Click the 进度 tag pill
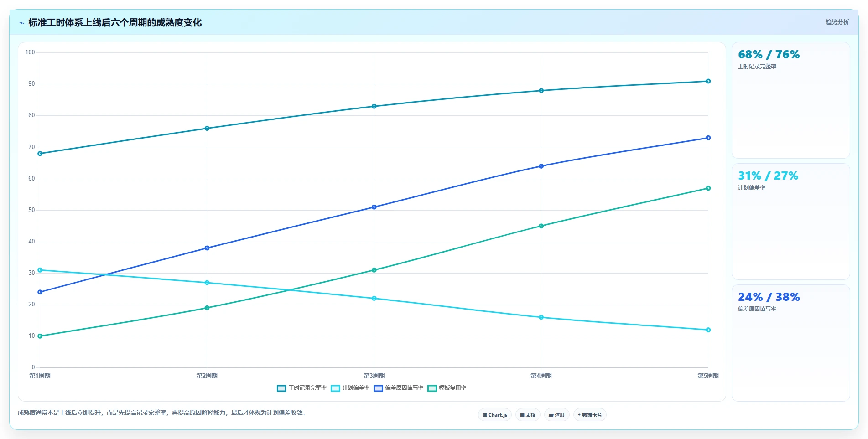Viewport: 868px width, 439px height. pos(556,415)
